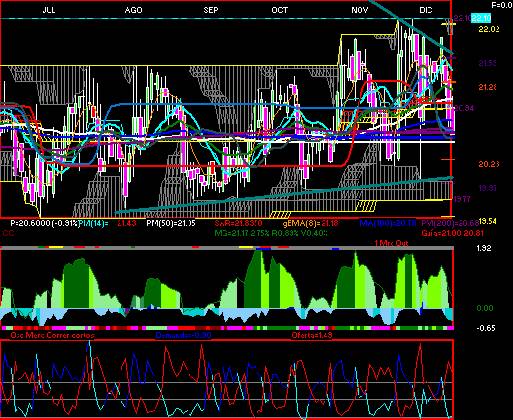Viewport: 513px width, 420px height.
Task: Click the gEMA(8) indicator label
Action: 311,223
